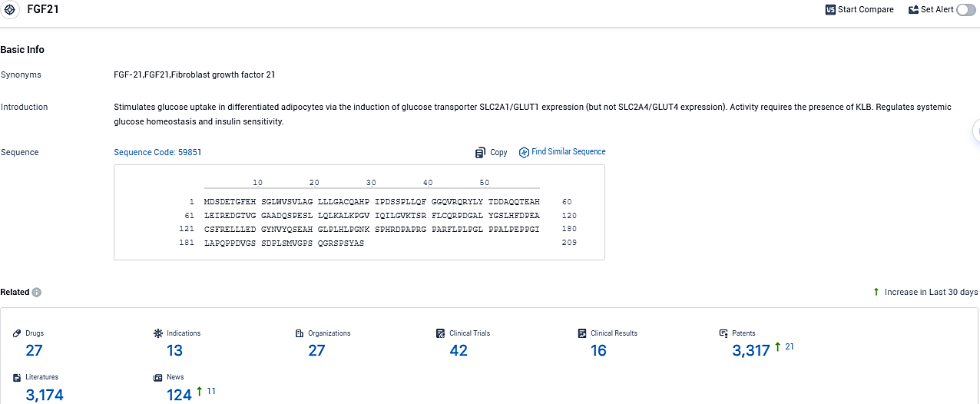980x404 pixels.
Task: Open the 42 Clinical Trials count
Action: pos(459,351)
